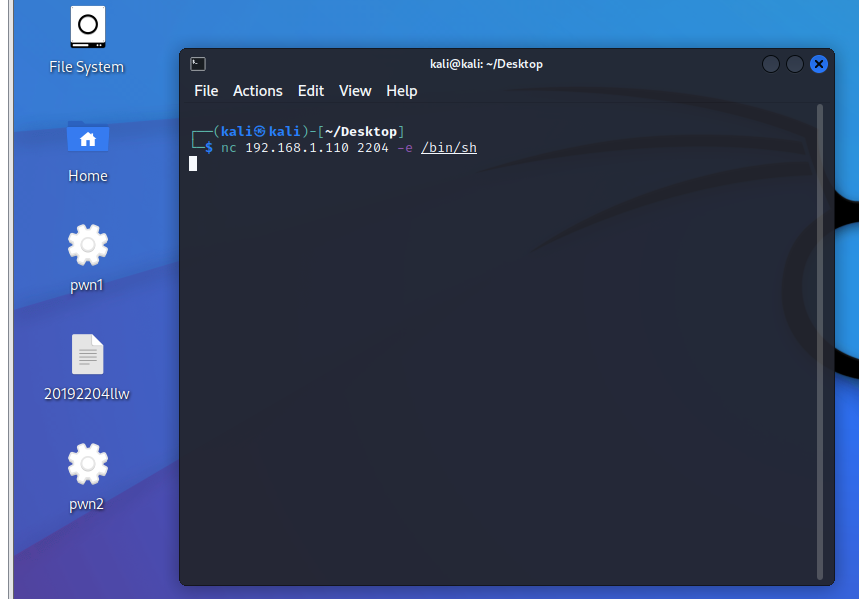Click the terminal cursor block

tap(193, 164)
